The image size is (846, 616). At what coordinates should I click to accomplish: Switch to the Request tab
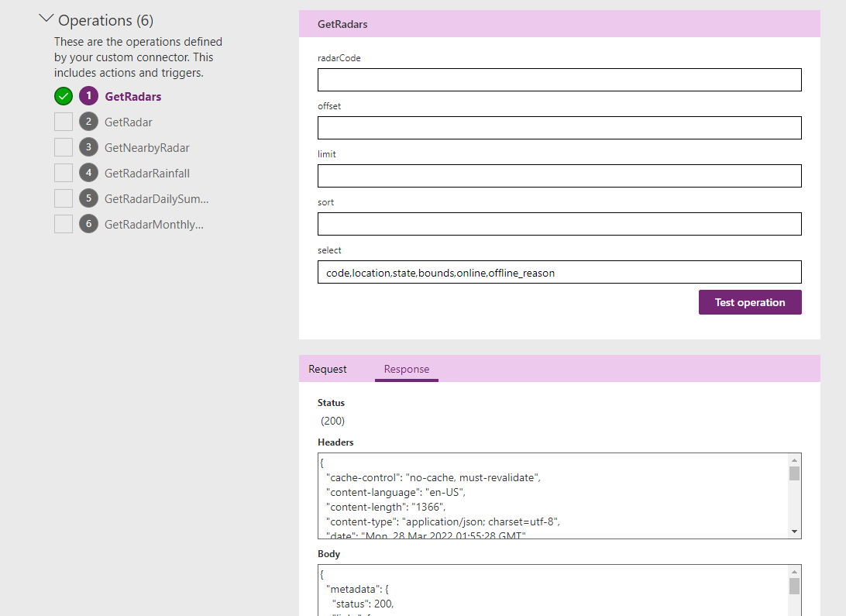pos(328,369)
